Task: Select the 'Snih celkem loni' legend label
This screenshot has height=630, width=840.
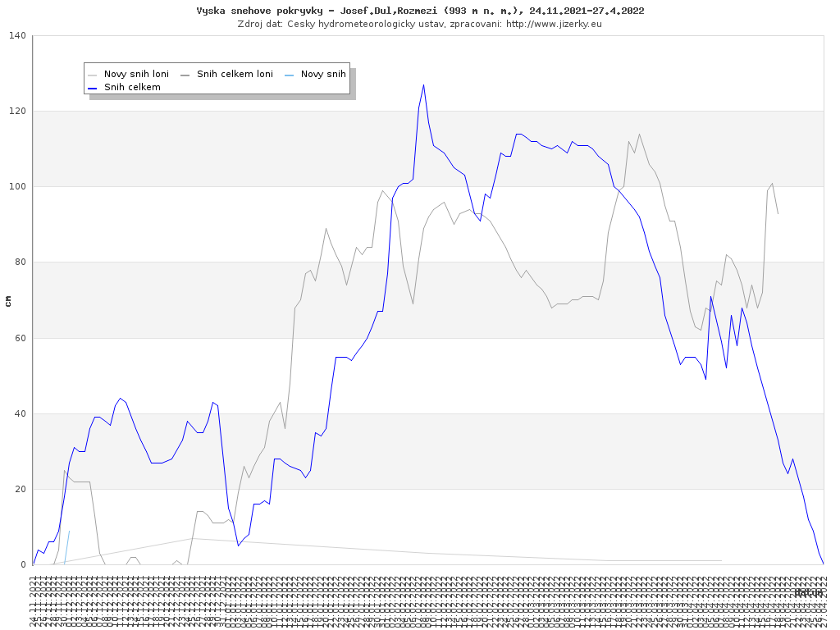Action: [235, 74]
